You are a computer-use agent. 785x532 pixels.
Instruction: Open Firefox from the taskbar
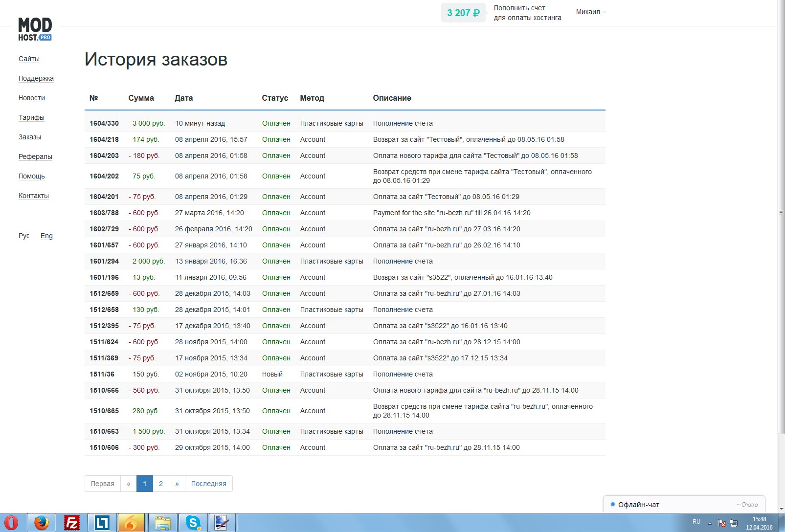point(42,523)
